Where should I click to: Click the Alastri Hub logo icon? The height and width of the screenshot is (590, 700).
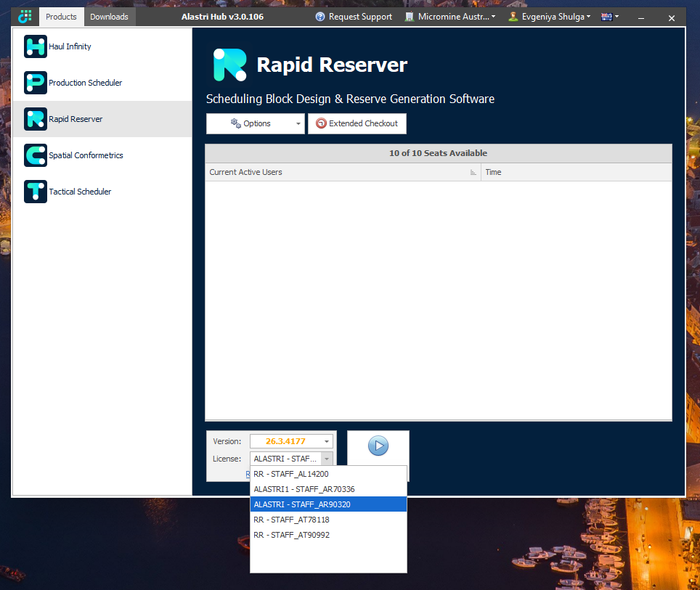25,17
